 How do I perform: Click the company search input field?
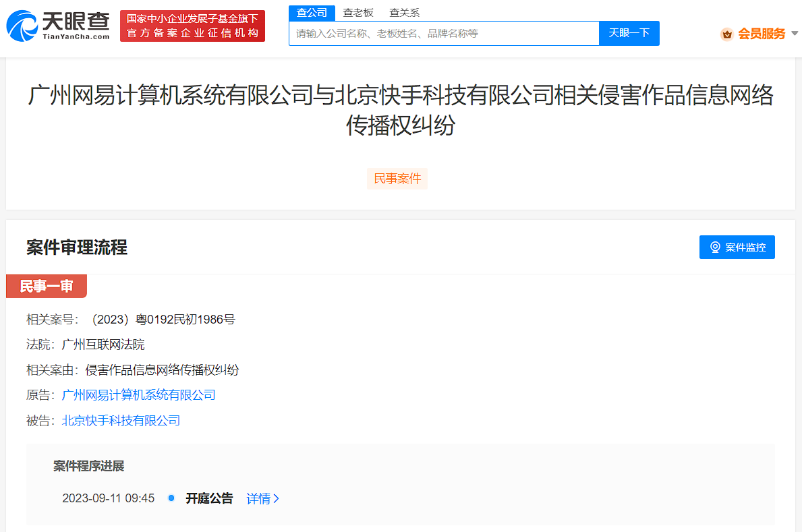pyautogui.click(x=443, y=33)
